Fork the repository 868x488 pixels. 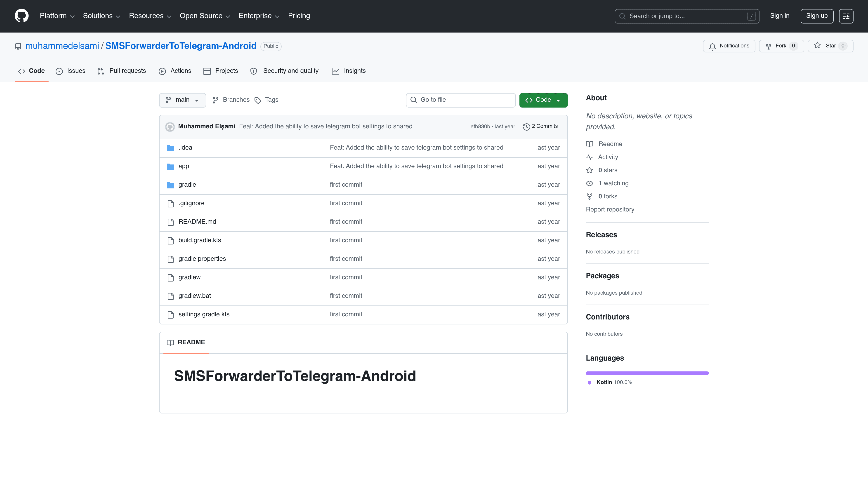781,46
